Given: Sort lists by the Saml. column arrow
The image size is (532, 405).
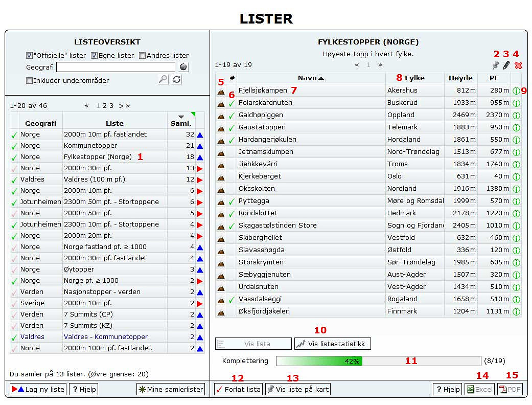Looking at the screenshot, I should (181, 117).
